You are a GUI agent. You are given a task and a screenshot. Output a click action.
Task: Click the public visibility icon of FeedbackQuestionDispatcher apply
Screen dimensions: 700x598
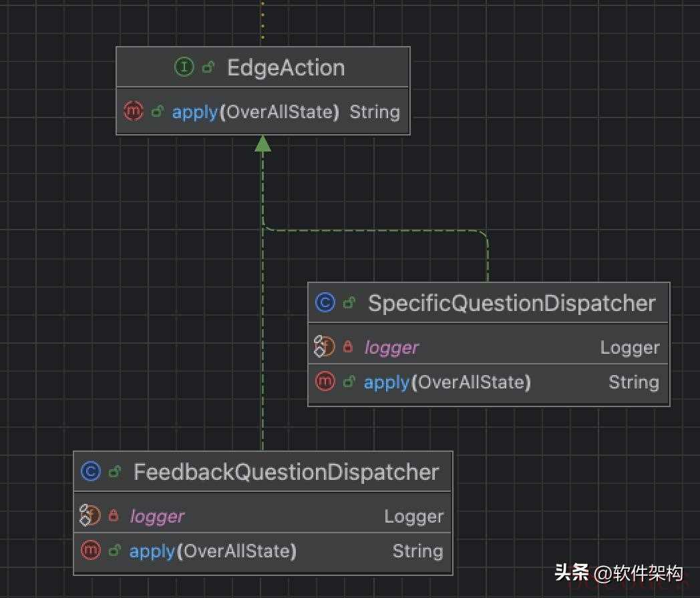[114, 551]
